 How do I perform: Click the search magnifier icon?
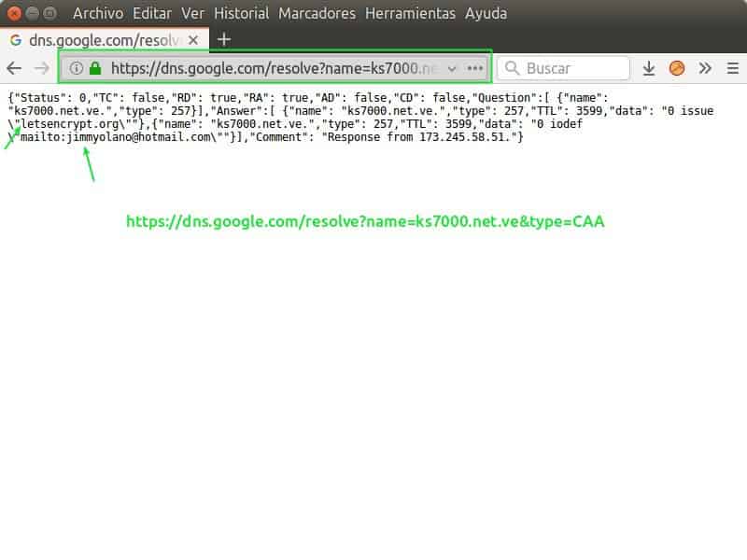(x=512, y=68)
